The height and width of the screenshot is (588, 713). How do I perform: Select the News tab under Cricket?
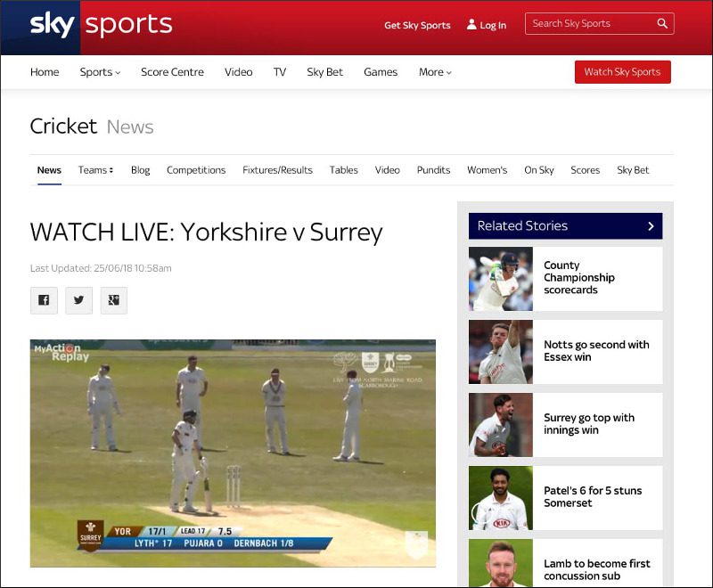(49, 170)
